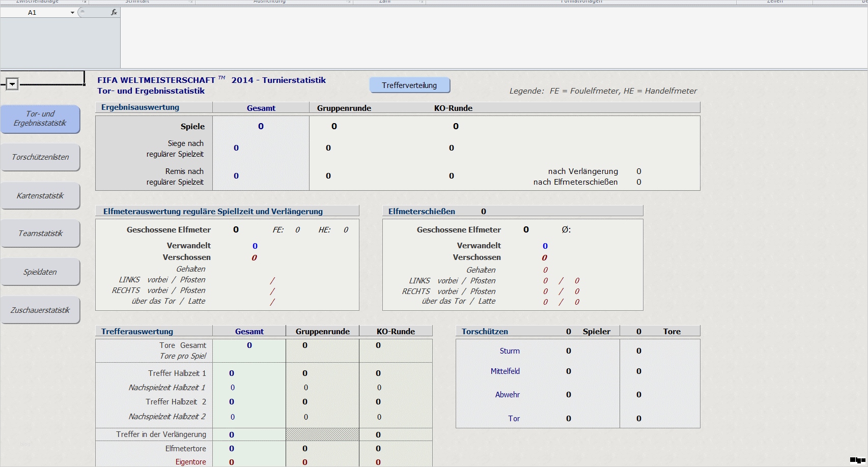
Task: Click the fx insert function icon
Action: 114,12
